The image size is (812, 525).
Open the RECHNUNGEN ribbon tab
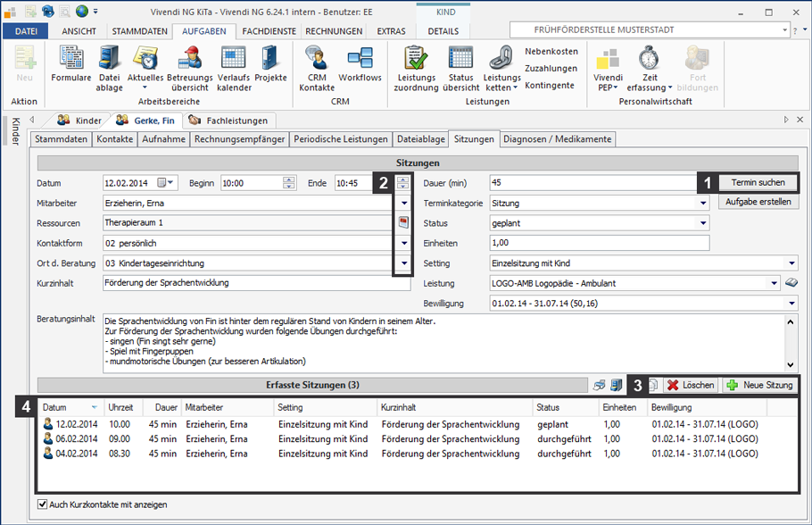tap(334, 31)
